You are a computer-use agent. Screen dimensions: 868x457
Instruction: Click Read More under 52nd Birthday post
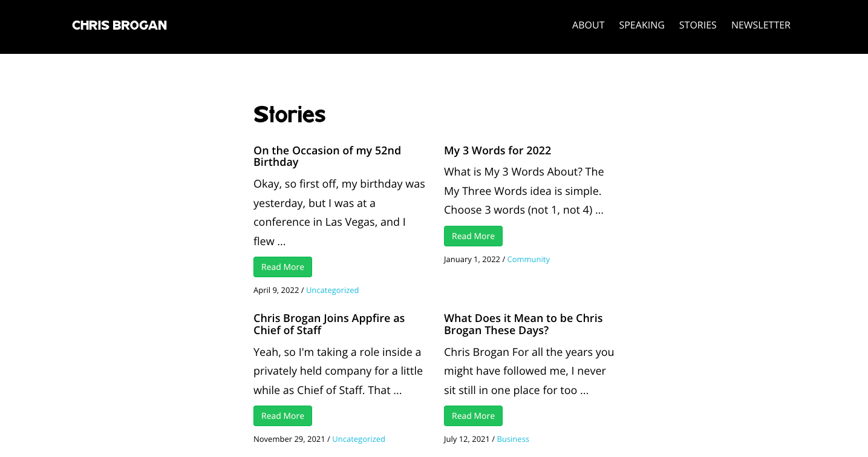pos(282,267)
